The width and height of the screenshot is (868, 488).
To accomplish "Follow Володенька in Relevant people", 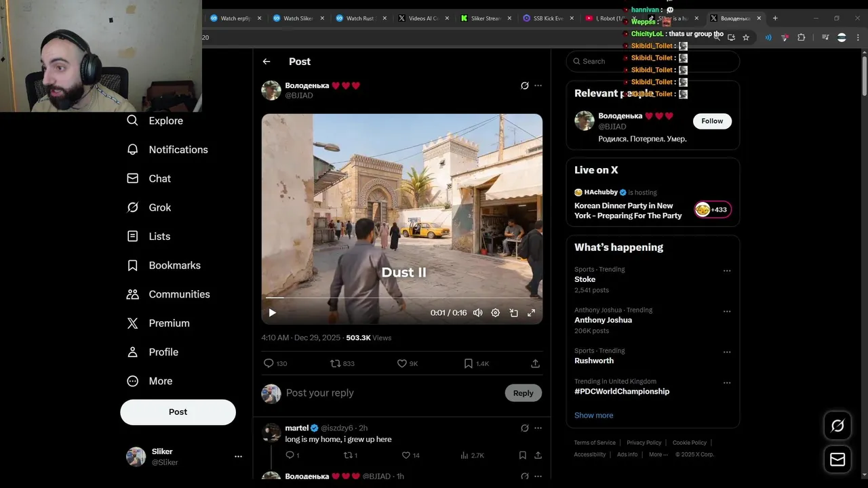I will [x=712, y=121].
